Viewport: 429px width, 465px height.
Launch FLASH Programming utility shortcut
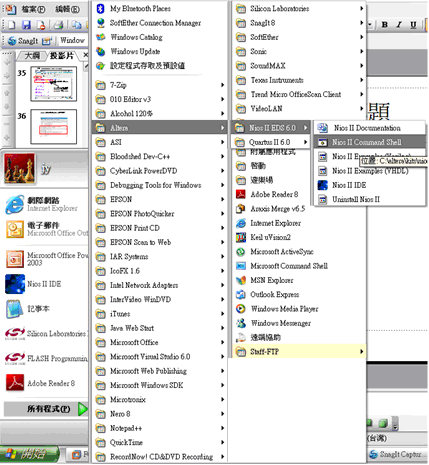point(46,359)
